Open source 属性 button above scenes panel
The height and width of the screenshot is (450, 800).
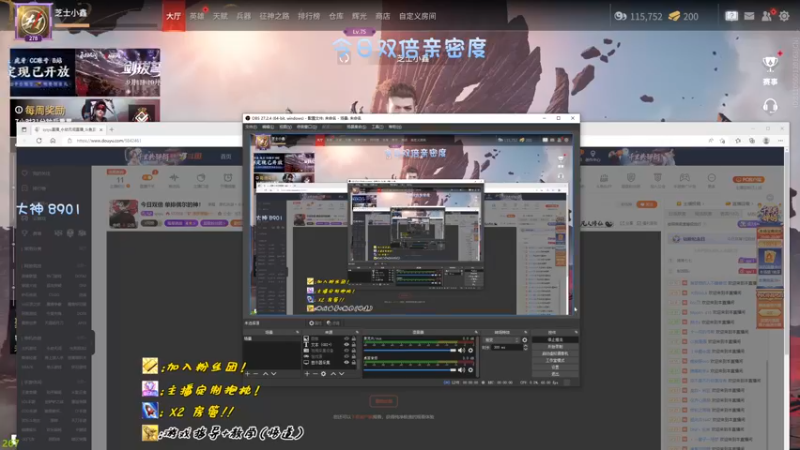coord(315,323)
